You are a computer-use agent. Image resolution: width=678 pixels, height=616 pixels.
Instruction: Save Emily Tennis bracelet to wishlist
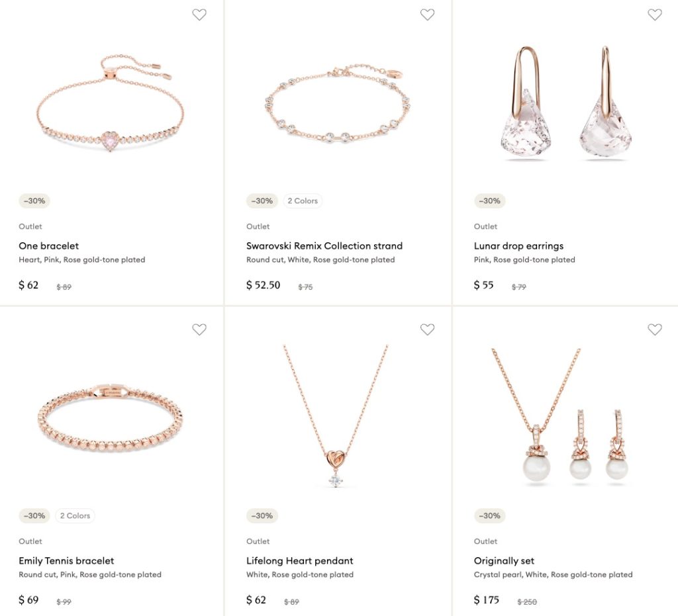click(x=199, y=330)
